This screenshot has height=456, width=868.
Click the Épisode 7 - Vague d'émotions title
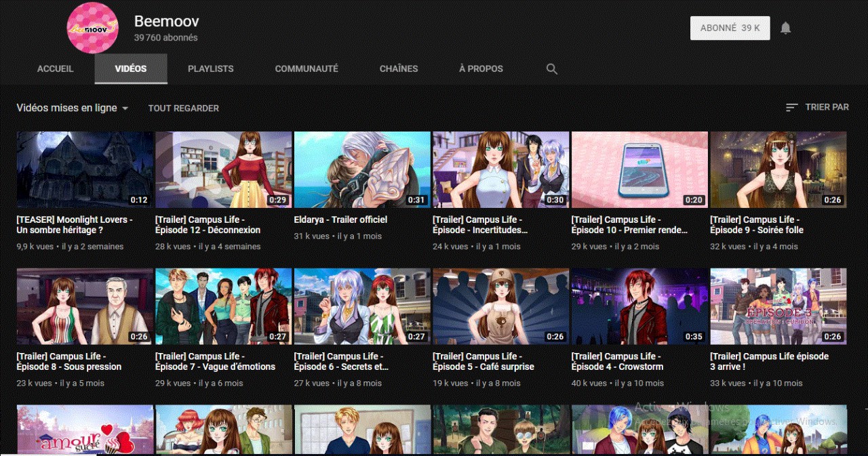(215, 361)
